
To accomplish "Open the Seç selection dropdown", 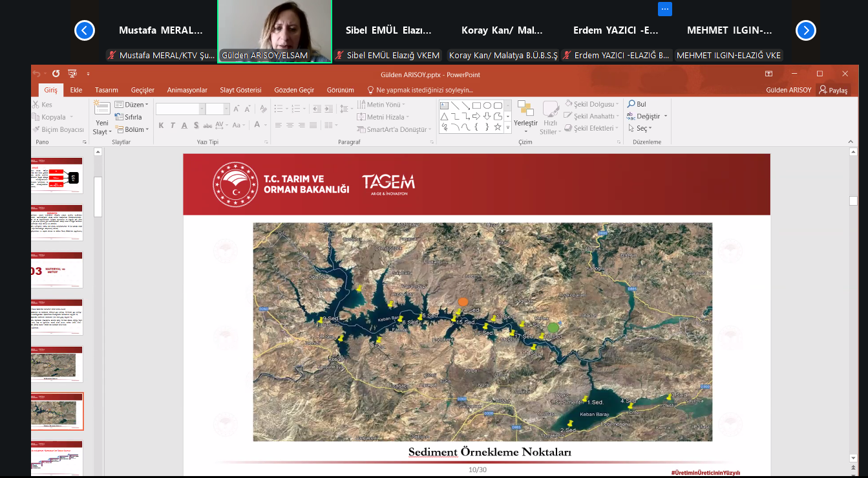I will (639, 129).
